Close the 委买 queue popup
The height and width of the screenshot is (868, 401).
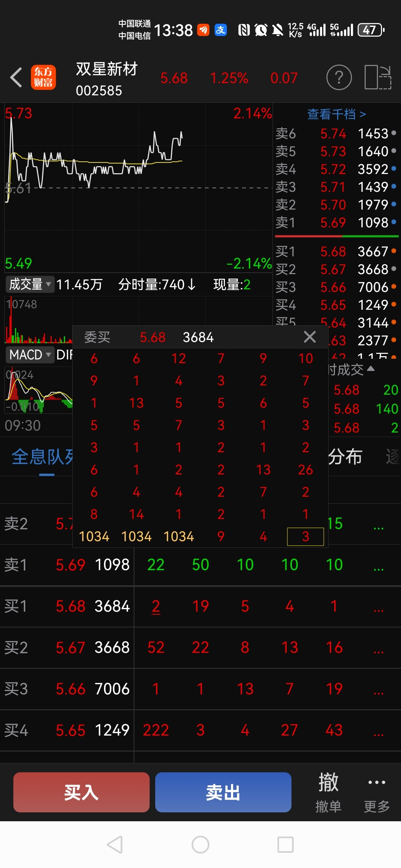pos(310,337)
